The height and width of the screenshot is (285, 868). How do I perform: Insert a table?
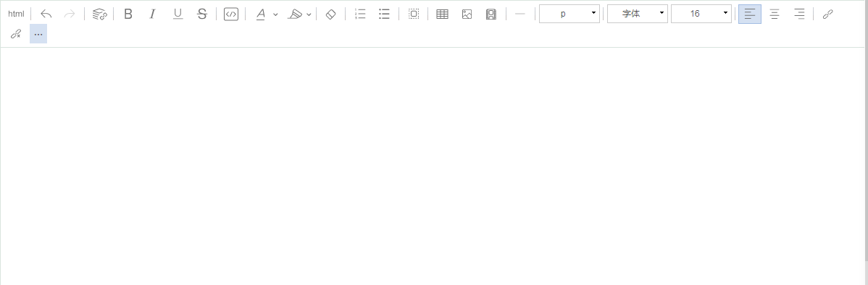coord(442,14)
